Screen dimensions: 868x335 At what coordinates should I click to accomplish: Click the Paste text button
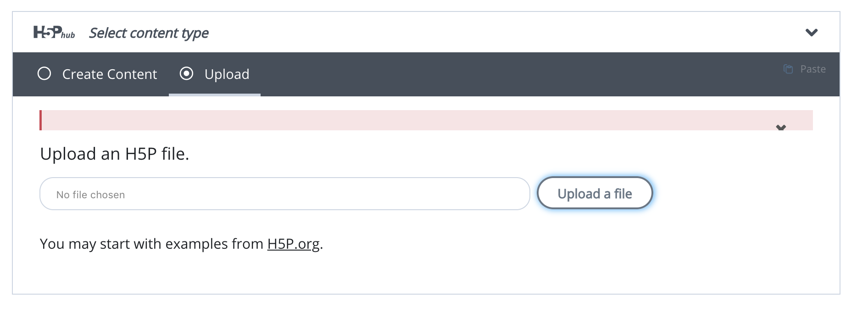[x=813, y=69]
